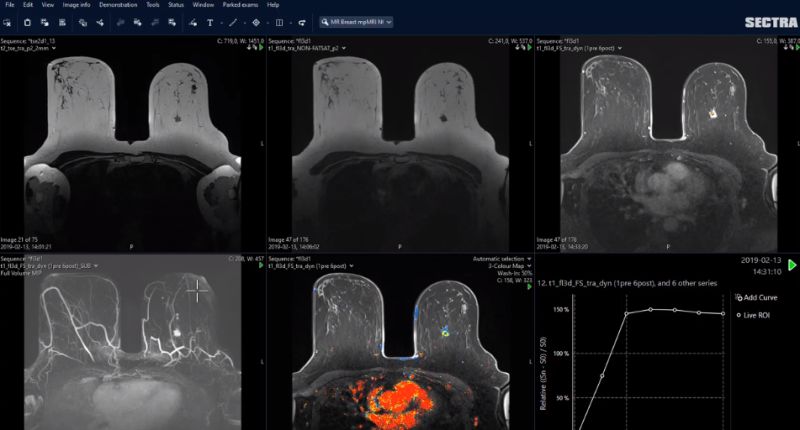The height and width of the screenshot is (430, 800).
Task: Click the peak data point on enhancement curve
Action: click(x=651, y=309)
